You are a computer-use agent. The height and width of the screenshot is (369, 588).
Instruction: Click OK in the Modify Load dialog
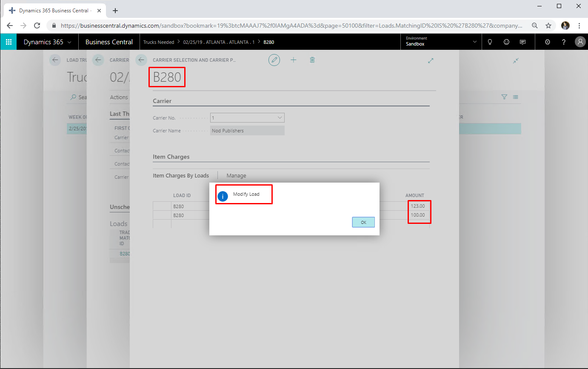point(363,222)
